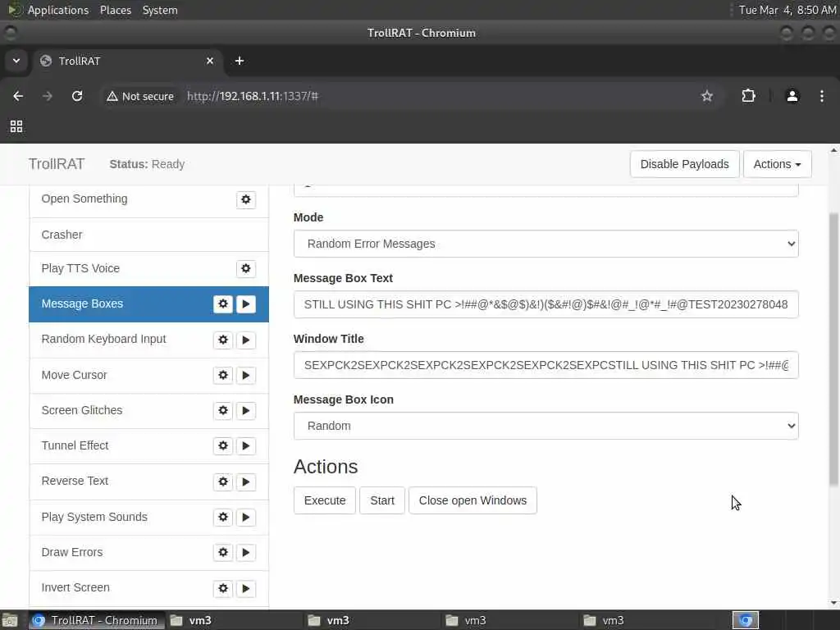Open settings gear for Invert Screen
840x630 pixels.
click(223, 588)
